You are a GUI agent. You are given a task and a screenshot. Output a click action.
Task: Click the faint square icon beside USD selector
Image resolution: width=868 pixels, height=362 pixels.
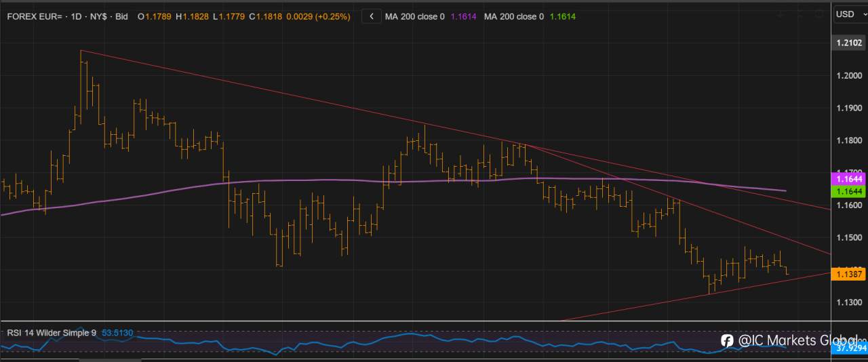tap(818, 14)
